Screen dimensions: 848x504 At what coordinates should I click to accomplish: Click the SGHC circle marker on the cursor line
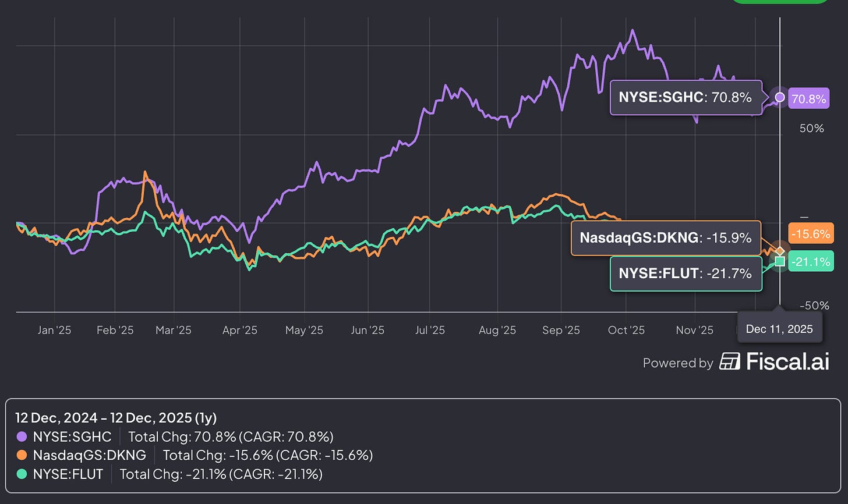click(x=780, y=97)
